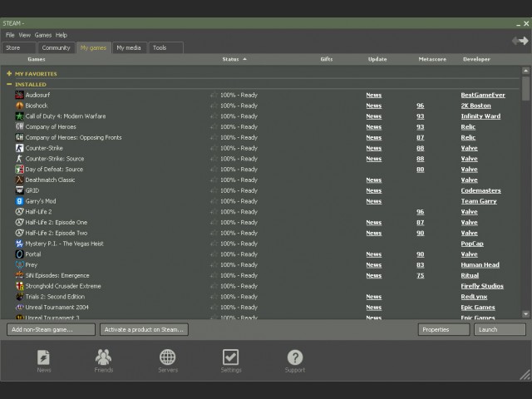Toggle favorite star for Unreal Tournament 2004
Image resolution: width=532 pixels, height=399 pixels.
pos(214,307)
